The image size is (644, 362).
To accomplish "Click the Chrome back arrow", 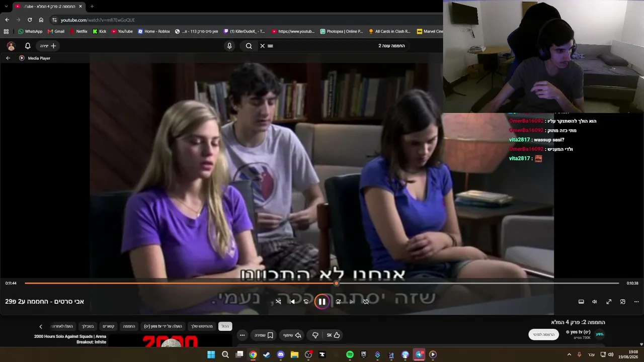I will pos(7,20).
